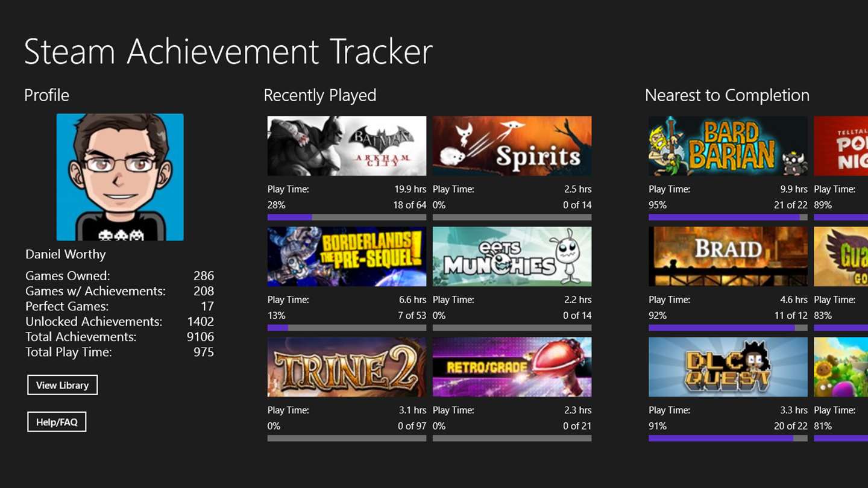The width and height of the screenshot is (868, 488).
Task: Open Eets Munchies game tile
Action: (512, 256)
